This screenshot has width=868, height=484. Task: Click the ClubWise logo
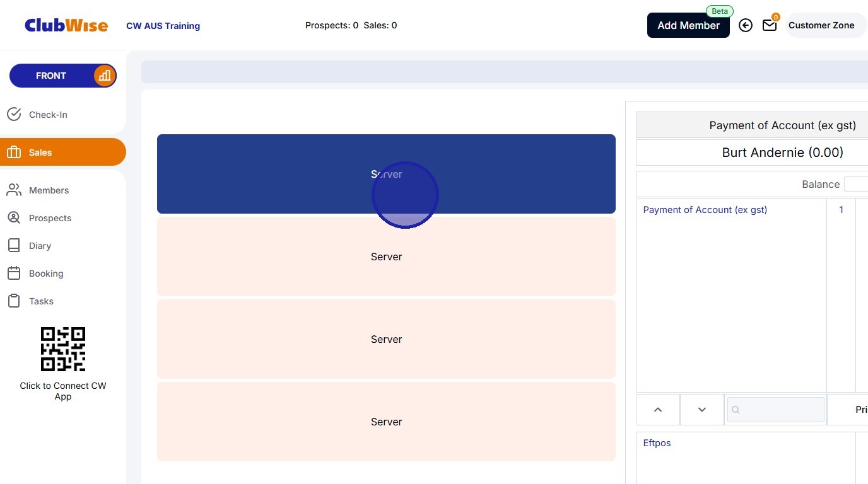66,25
